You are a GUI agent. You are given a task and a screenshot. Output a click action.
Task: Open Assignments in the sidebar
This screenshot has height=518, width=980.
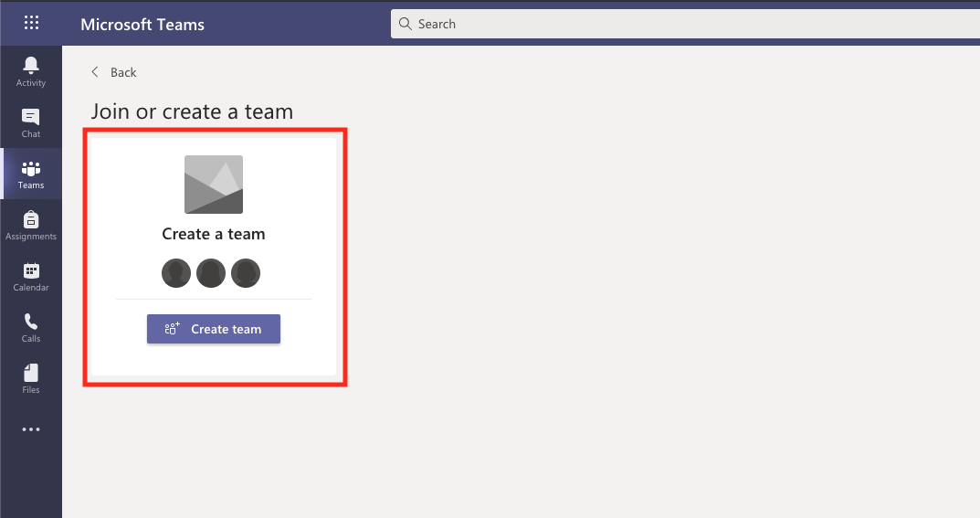[x=31, y=225]
